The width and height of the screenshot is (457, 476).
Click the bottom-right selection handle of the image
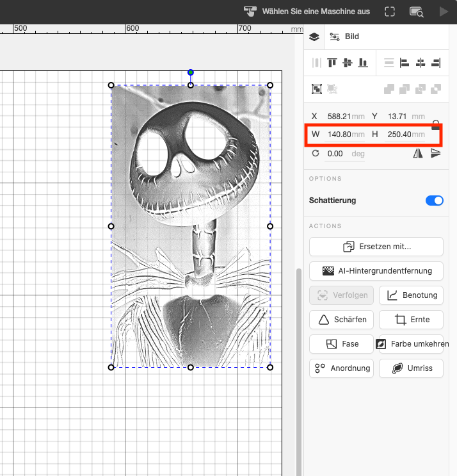[x=270, y=367]
